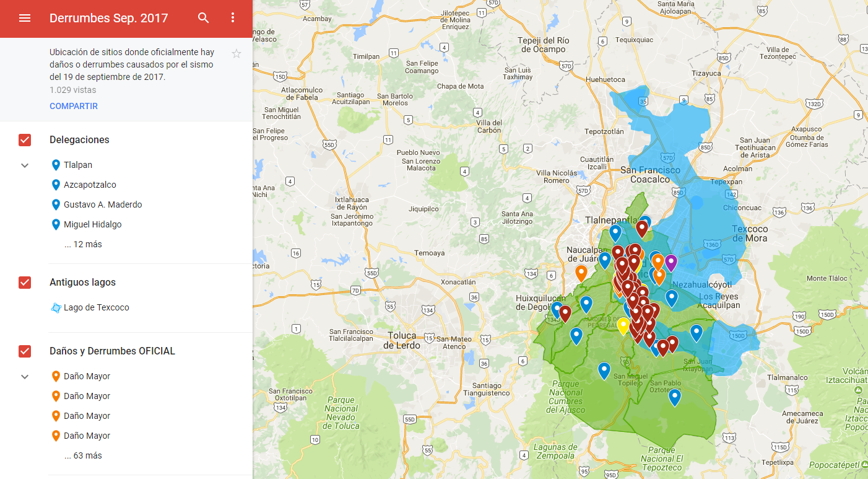
Task: Select the Tlalpan map pin icon
Action: (56, 164)
